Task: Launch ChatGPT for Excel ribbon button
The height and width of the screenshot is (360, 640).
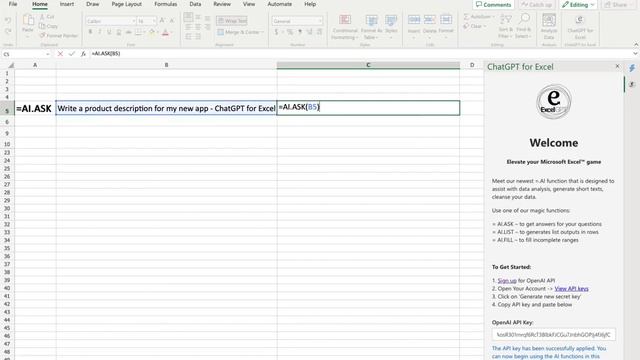Action: [x=580, y=26]
